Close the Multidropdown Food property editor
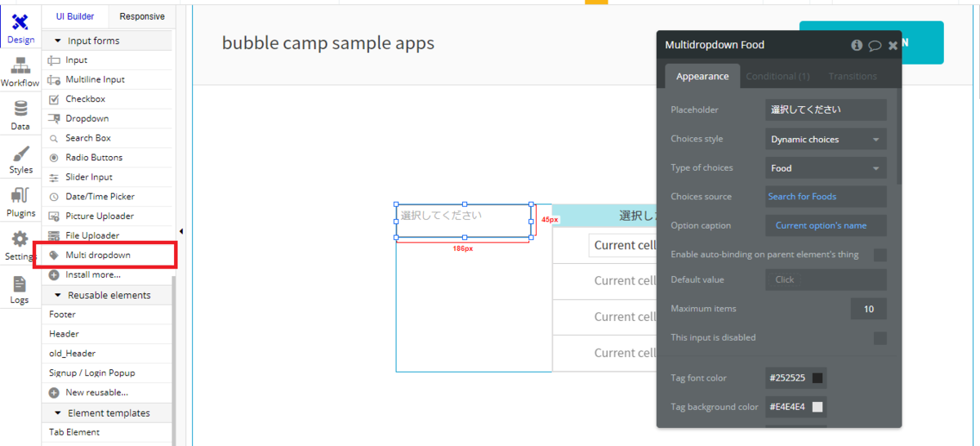Screen dimensions: 980x446 893,46
